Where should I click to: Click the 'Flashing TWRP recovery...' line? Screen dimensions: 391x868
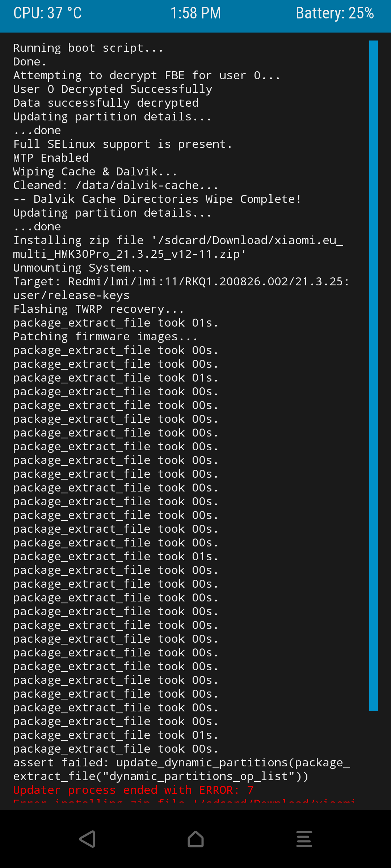(x=98, y=309)
